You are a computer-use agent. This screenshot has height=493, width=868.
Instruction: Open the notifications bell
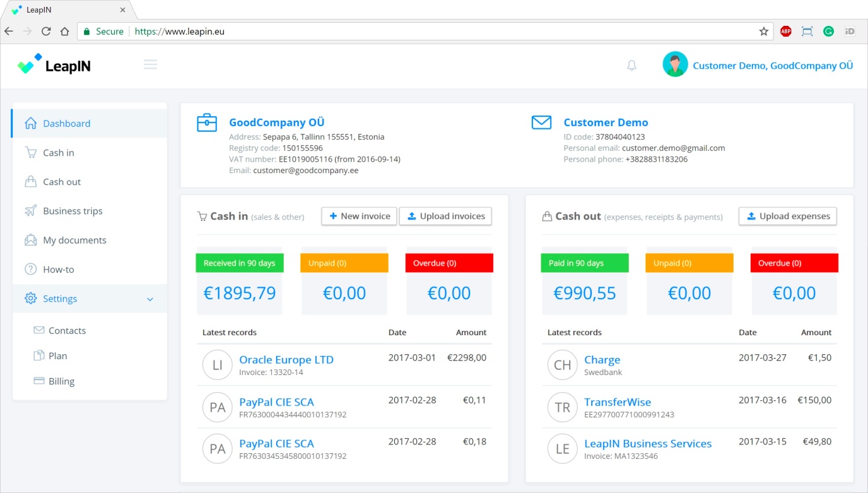coord(631,65)
